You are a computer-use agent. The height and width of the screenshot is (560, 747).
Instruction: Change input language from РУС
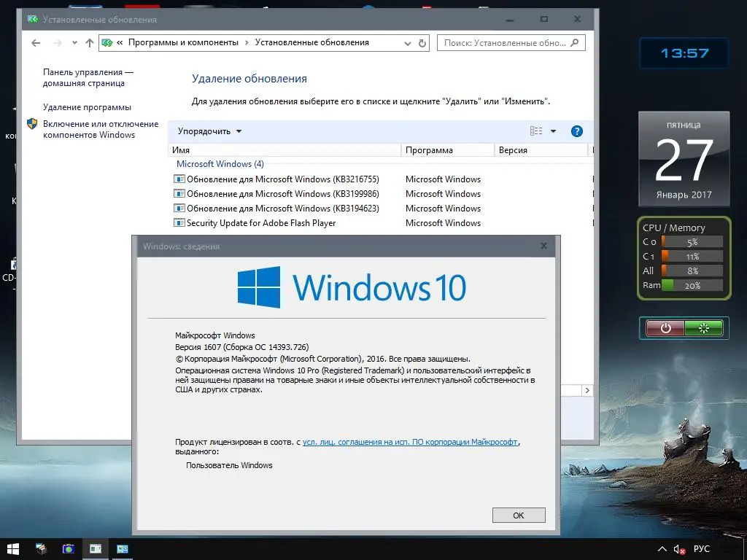pos(701,549)
